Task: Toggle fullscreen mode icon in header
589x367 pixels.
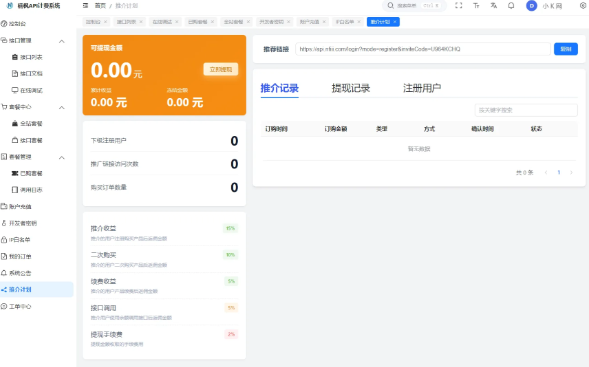Action: pos(458,6)
